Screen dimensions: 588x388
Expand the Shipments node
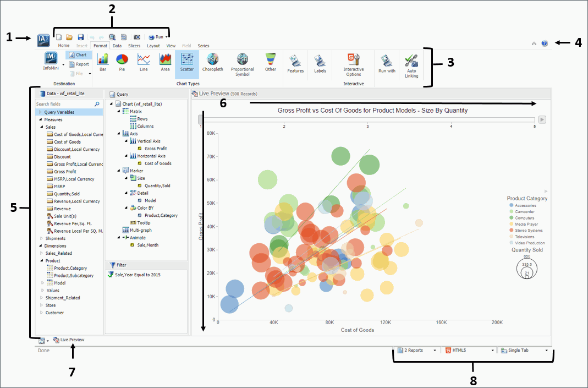click(x=42, y=238)
